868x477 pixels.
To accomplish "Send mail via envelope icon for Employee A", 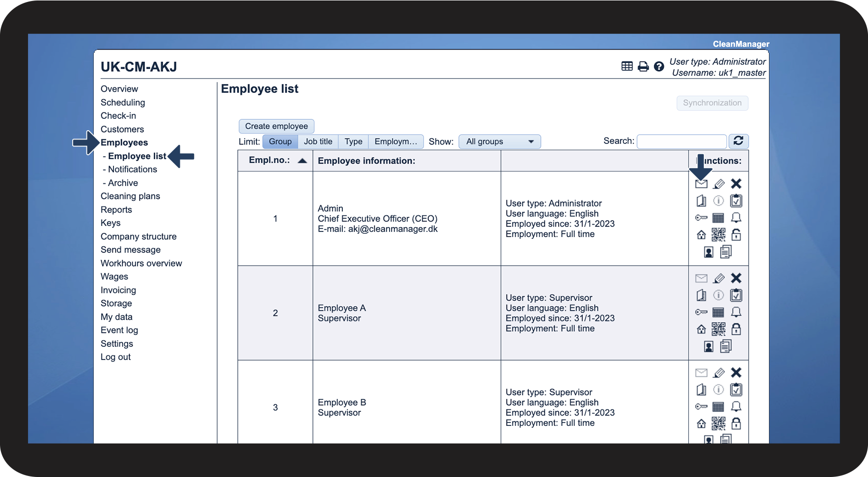I will point(701,279).
